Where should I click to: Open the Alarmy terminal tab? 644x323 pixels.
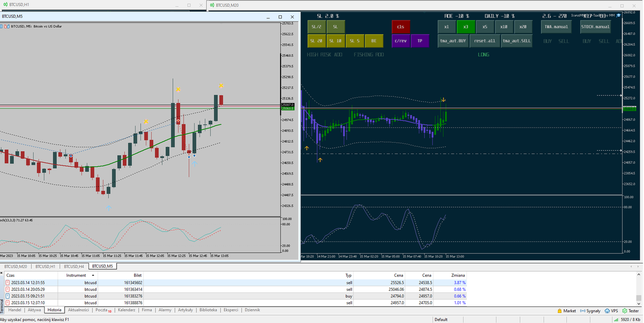click(x=165, y=310)
